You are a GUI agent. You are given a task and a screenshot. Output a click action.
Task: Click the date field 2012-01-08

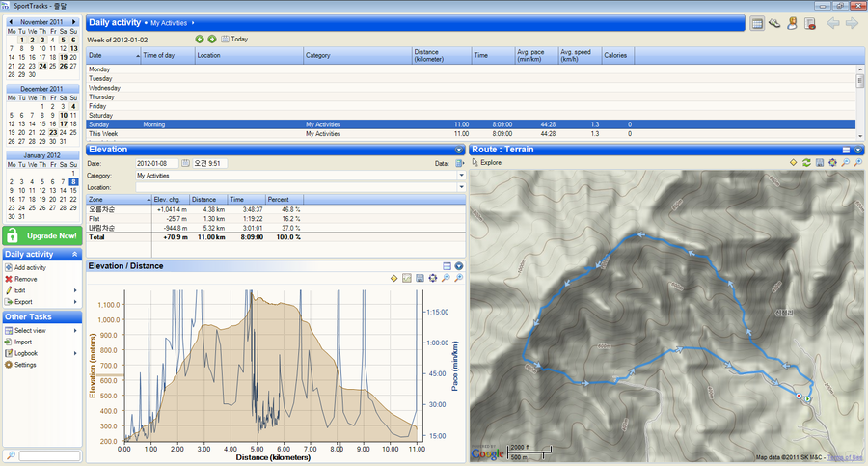coord(156,163)
